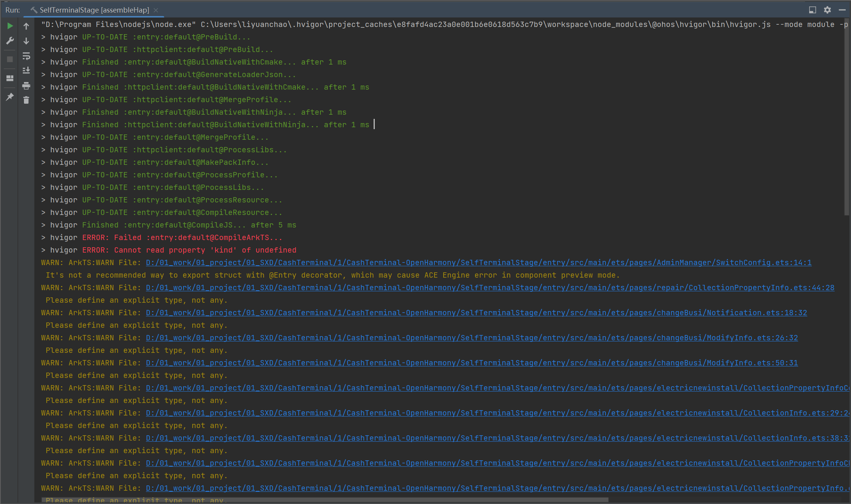The height and width of the screenshot is (504, 851).
Task: Open the wrench build settings icon
Action: [10, 41]
